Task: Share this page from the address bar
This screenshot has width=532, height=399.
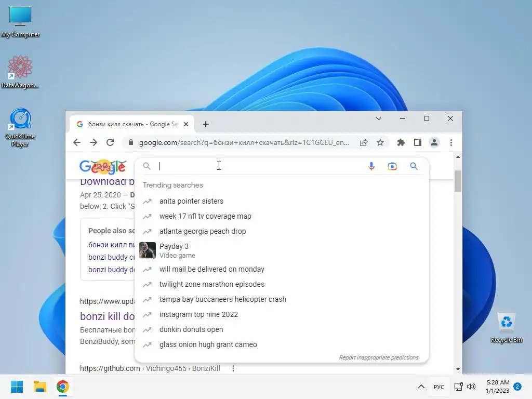Action: pyautogui.click(x=364, y=142)
